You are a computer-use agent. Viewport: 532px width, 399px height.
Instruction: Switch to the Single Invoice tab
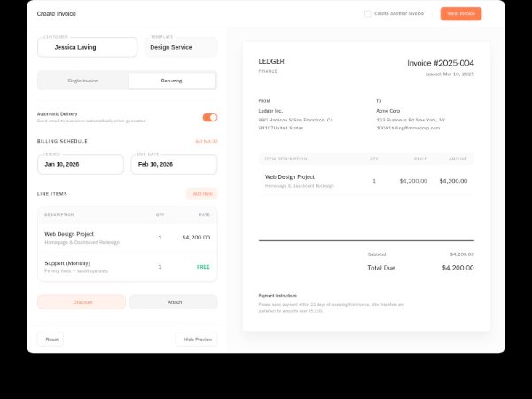click(82, 81)
